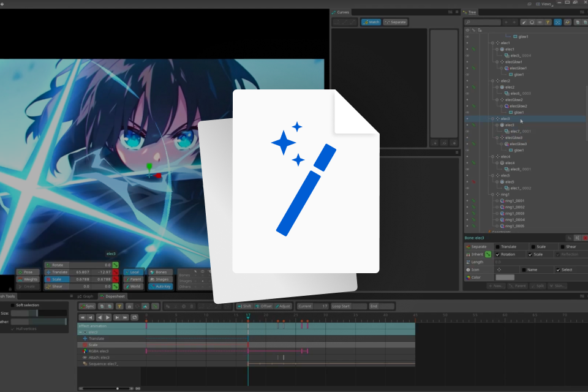Screen dimensions: 588x392
Task: Collapse the elecGlow3 bone node in Tree
Action: pos(497,138)
